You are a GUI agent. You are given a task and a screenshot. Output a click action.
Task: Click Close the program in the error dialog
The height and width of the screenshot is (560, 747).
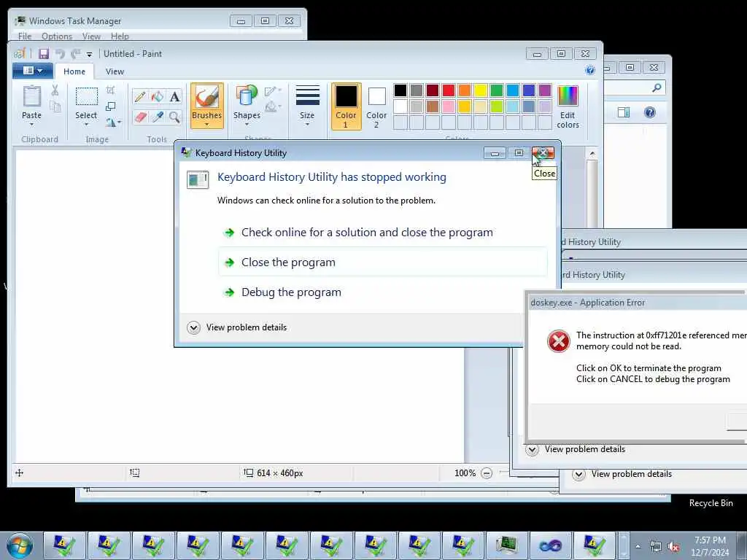(x=384, y=262)
